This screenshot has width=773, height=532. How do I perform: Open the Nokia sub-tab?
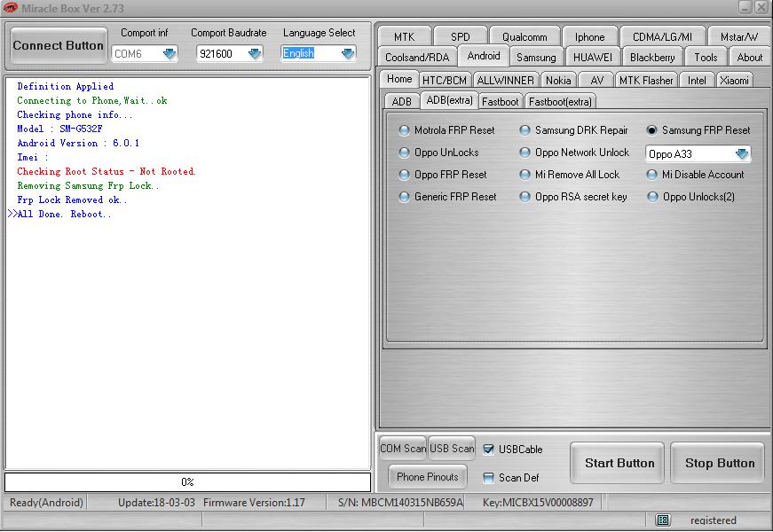click(x=558, y=81)
